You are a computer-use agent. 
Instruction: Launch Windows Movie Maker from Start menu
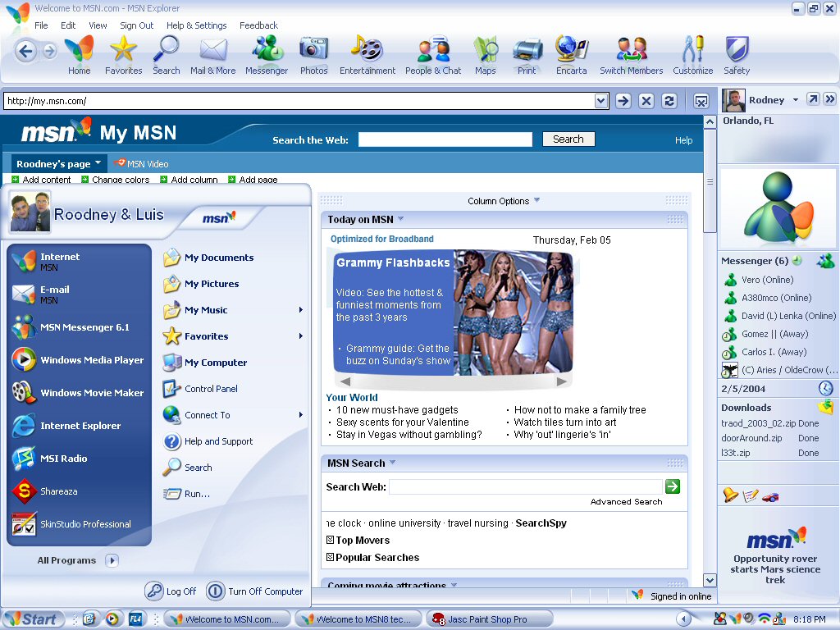pos(80,393)
